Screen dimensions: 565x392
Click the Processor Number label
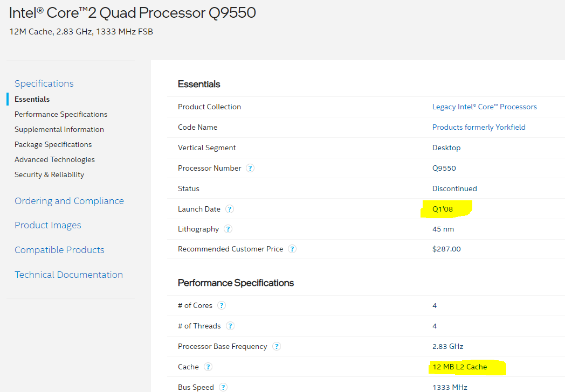tap(209, 168)
